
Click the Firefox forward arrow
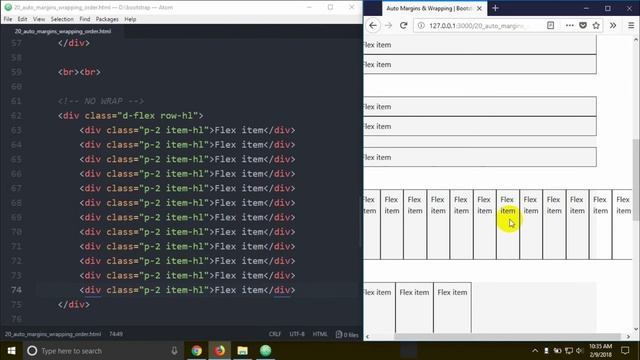click(388, 25)
